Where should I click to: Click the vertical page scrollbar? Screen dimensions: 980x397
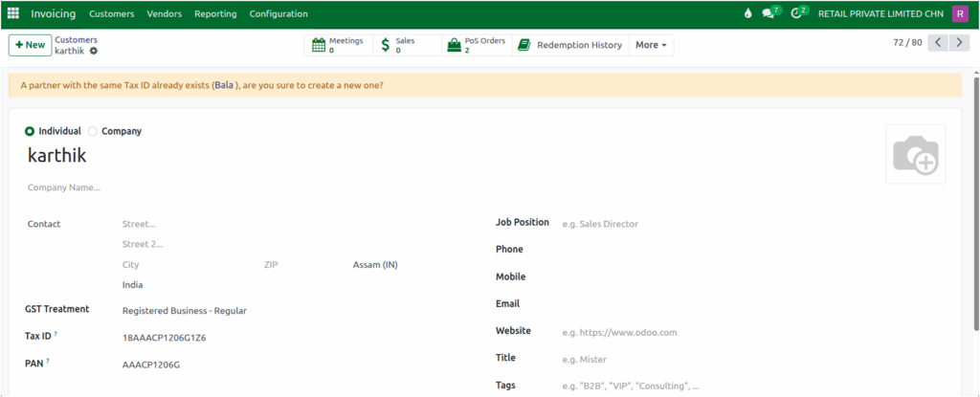click(976, 203)
